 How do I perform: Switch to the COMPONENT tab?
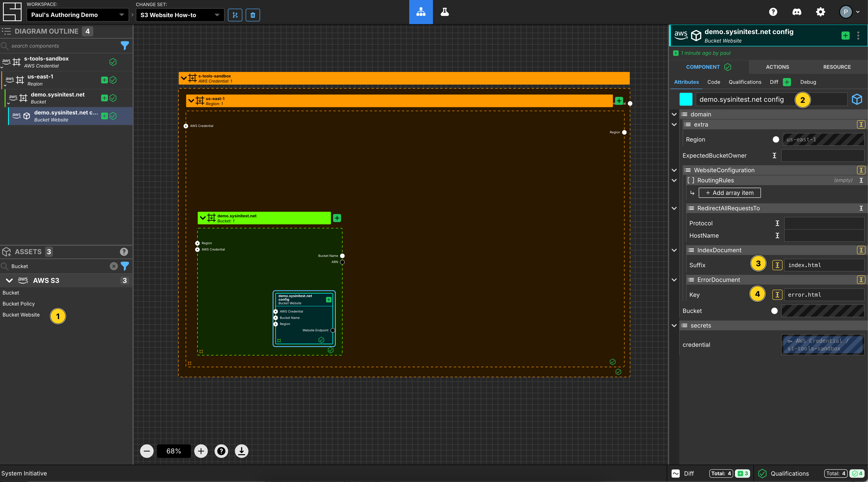tap(709, 67)
